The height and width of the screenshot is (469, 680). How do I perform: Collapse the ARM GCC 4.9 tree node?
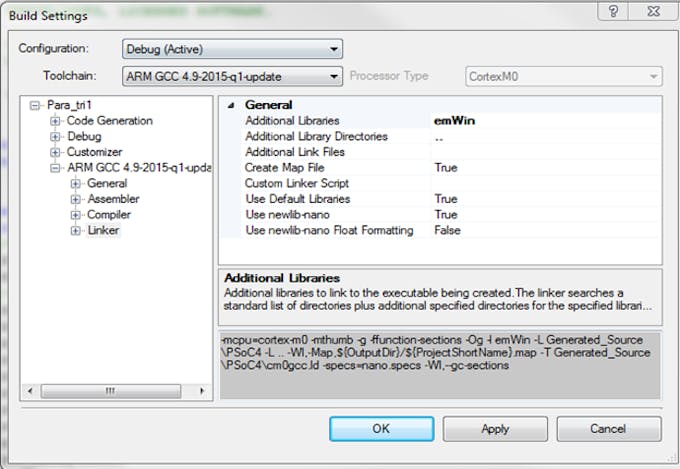pyautogui.click(x=55, y=168)
